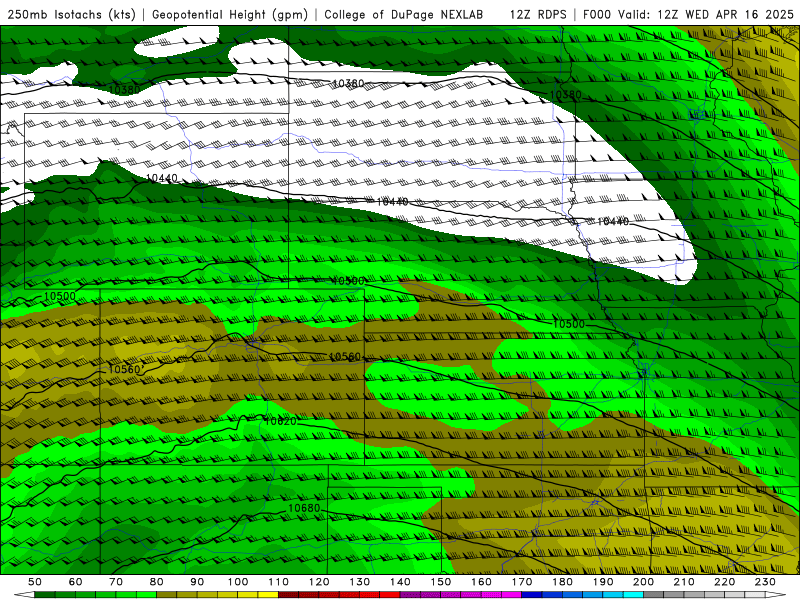Click the darkest green swatch starting at 50
800x600 pixels.
tap(45, 595)
